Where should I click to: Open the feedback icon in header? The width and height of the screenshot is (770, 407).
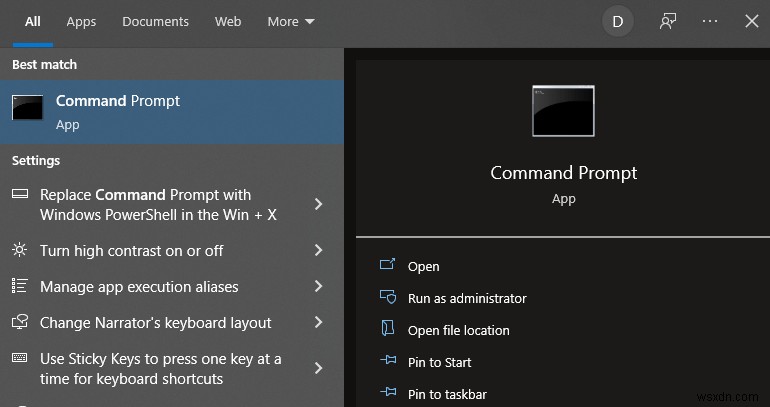tap(668, 21)
